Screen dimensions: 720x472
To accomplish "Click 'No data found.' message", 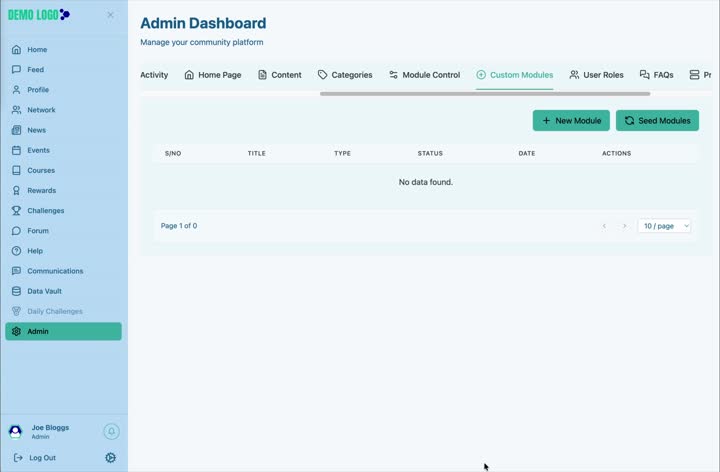I will (426, 182).
